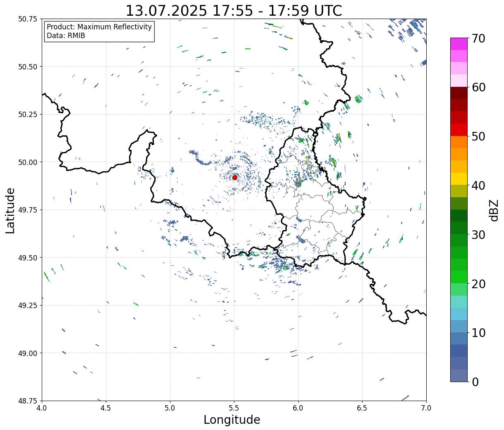The height and width of the screenshot is (430, 504).
Task: Click the latitude tick label 50.00
Action: click(28, 162)
